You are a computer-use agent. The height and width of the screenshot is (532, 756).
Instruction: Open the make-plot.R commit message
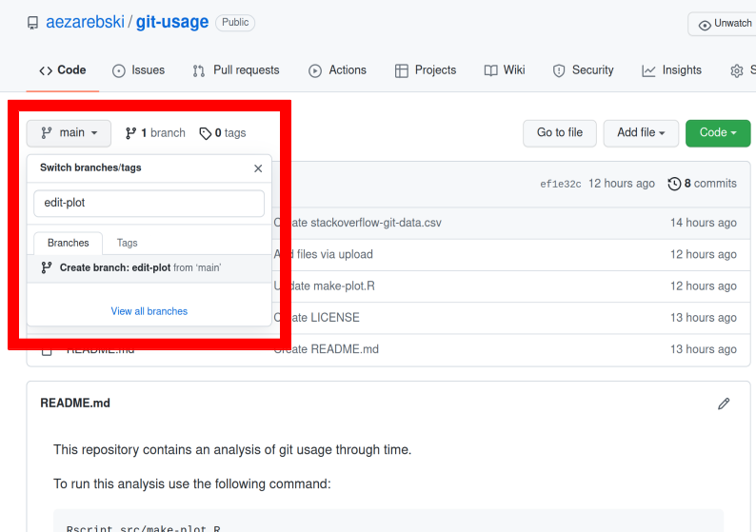click(x=325, y=286)
